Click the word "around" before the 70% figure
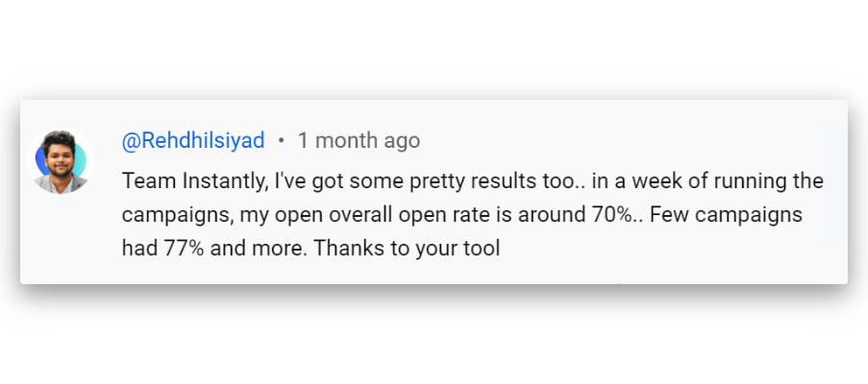Viewport: 868px width, 384px height. point(554,214)
